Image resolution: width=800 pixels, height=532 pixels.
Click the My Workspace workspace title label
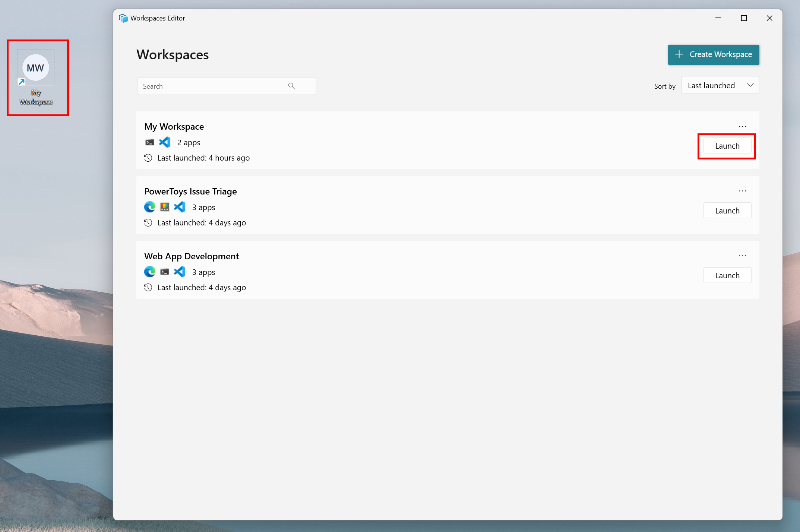tap(173, 126)
